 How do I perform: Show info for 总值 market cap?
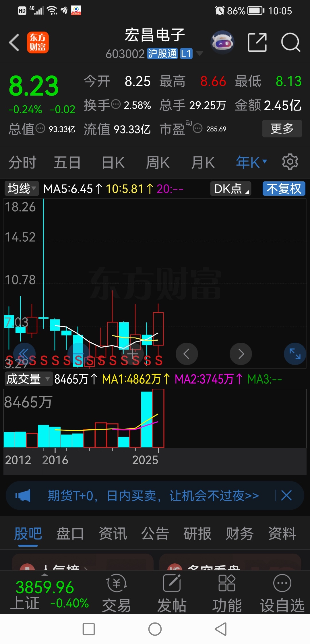point(40,128)
